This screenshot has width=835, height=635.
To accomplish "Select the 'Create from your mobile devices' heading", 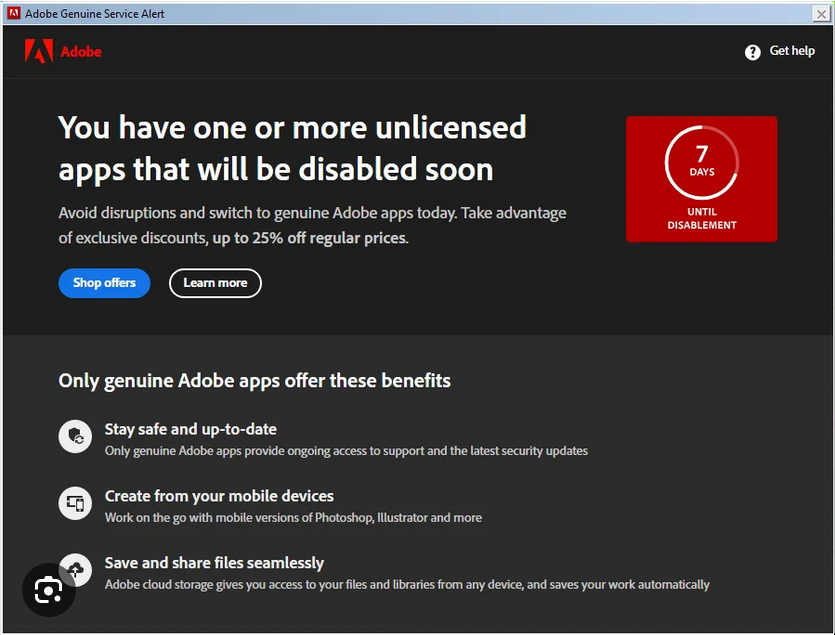I will pos(219,496).
